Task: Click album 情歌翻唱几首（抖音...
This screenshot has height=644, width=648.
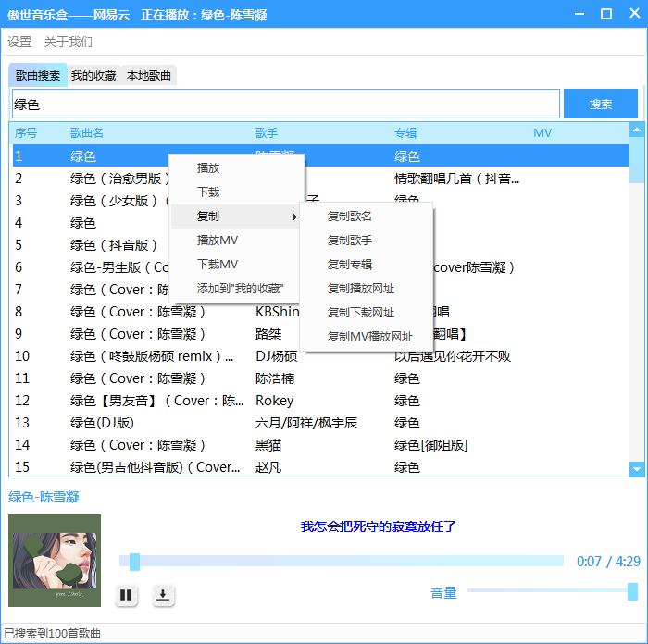Action: (x=456, y=179)
